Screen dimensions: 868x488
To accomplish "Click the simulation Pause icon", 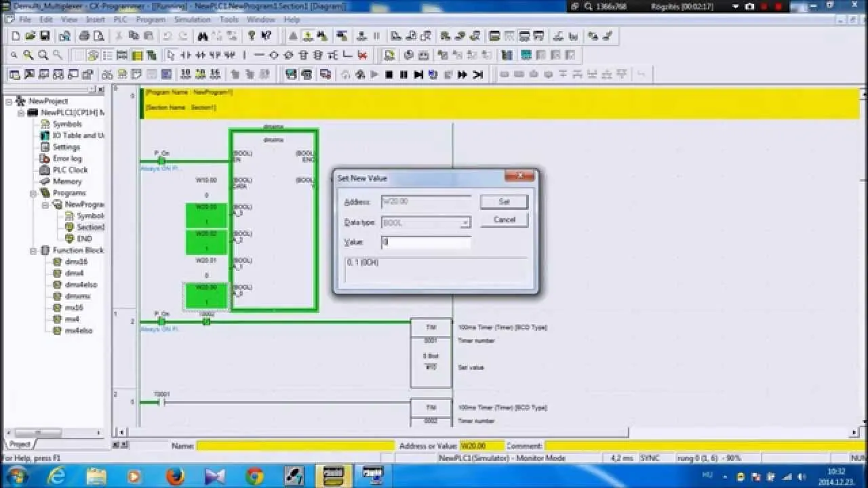I will point(403,75).
